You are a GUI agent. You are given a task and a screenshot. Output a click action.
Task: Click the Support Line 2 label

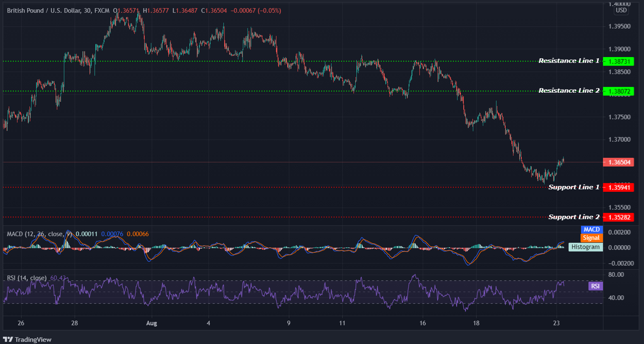tap(574, 217)
